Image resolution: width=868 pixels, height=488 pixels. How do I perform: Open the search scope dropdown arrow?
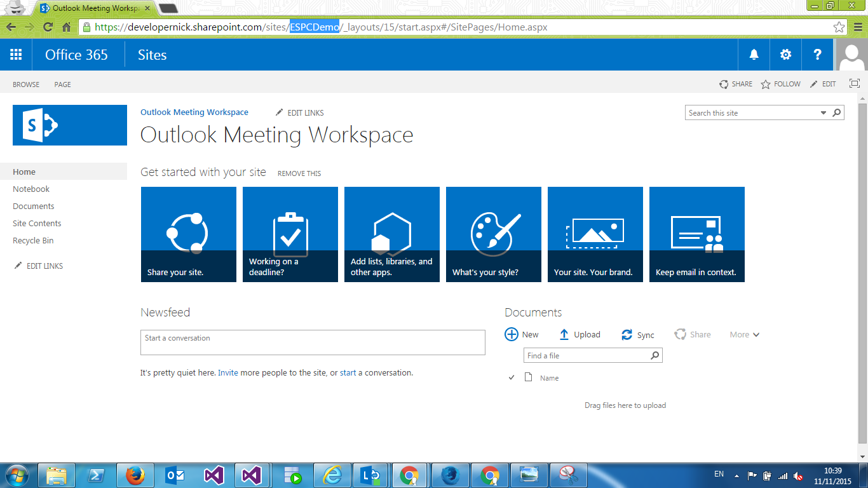[824, 112]
